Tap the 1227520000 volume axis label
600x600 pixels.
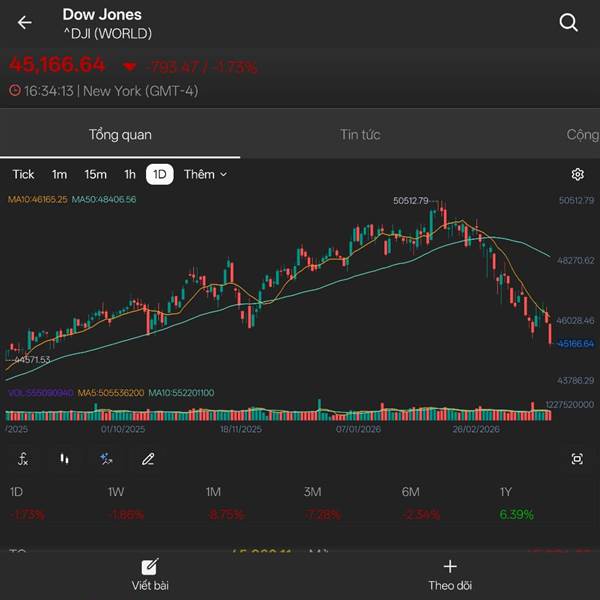[569, 404]
